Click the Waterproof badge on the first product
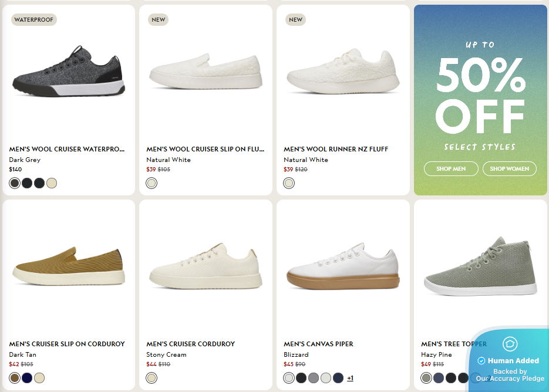Screen dimensions: 549x392 34,19
